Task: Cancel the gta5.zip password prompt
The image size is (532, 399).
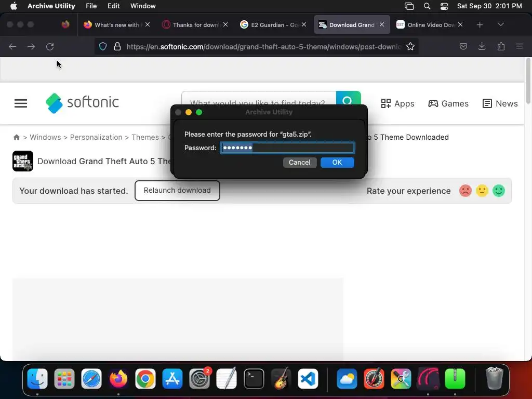Action: click(300, 163)
